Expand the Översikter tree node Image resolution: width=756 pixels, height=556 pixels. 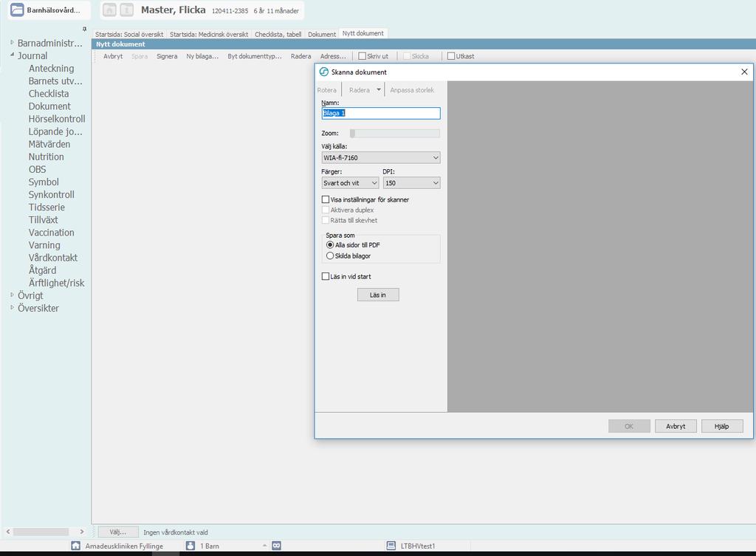12,307
